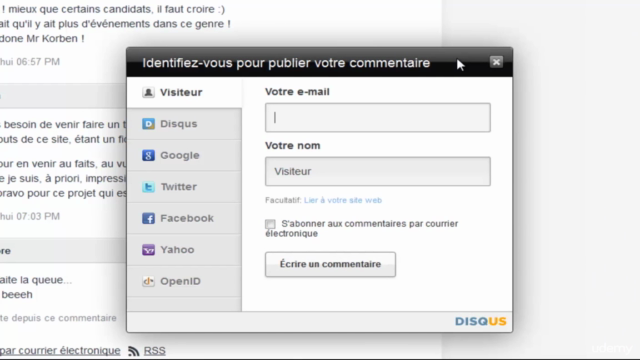Click the Votre nom label
The width and height of the screenshot is (640, 360).
click(293, 146)
